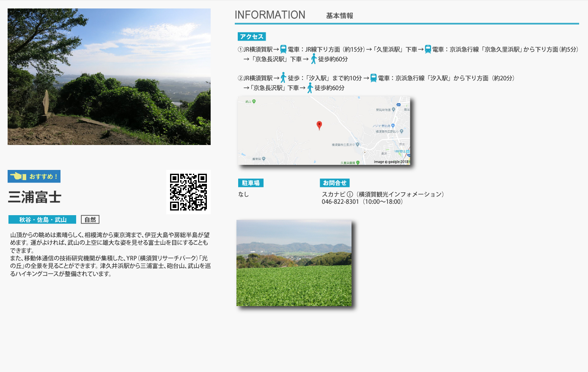Click the お問合せ section label
The height and width of the screenshot is (372, 588).
[335, 183]
